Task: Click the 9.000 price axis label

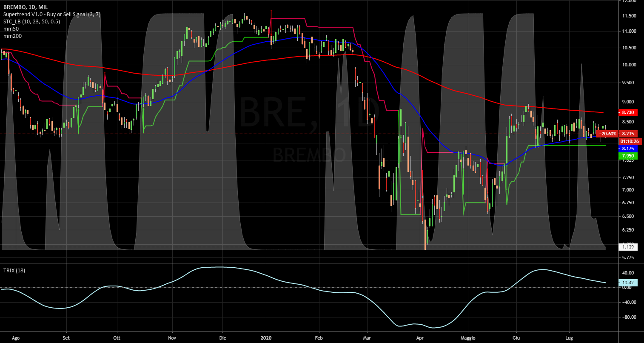Action: 629,102
